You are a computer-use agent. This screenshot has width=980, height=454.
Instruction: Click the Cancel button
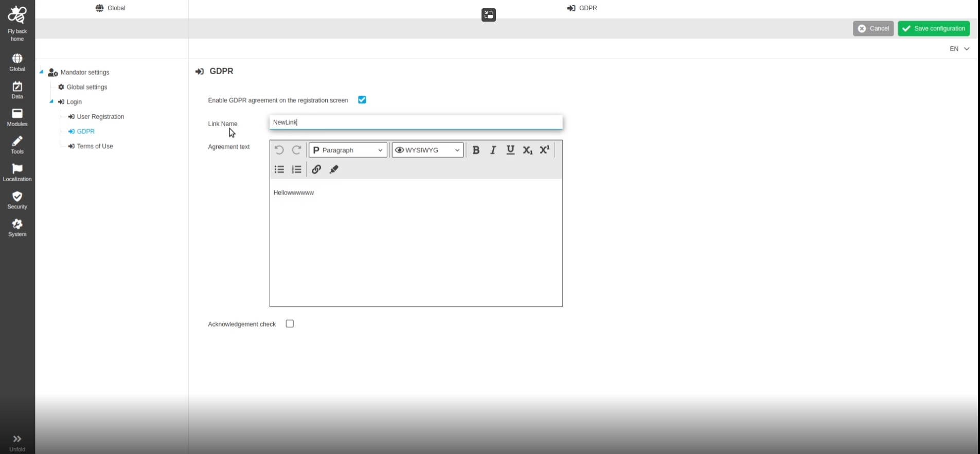tap(874, 28)
